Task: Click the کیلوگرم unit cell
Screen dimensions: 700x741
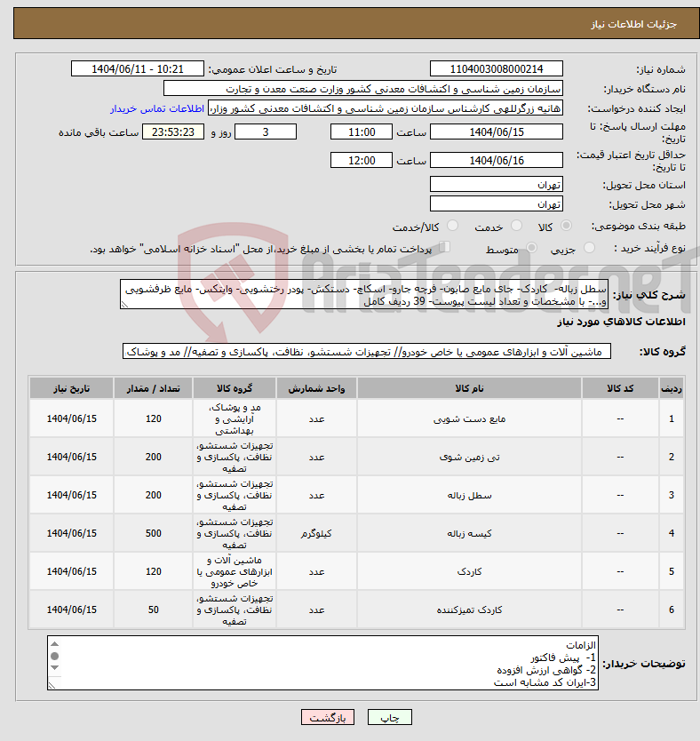Action: pyautogui.click(x=316, y=533)
